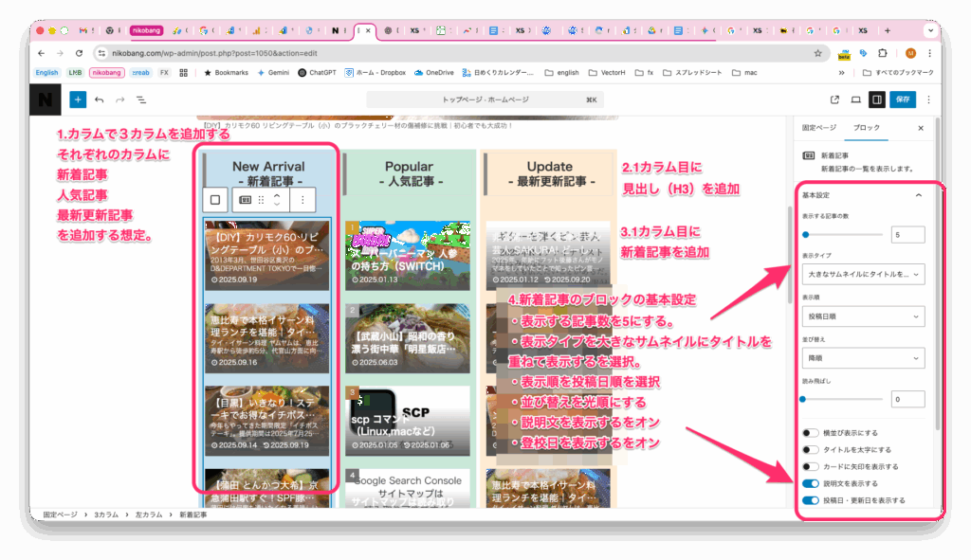
Task: Click the 表示する記事の数 slider handle
Action: tap(806, 234)
